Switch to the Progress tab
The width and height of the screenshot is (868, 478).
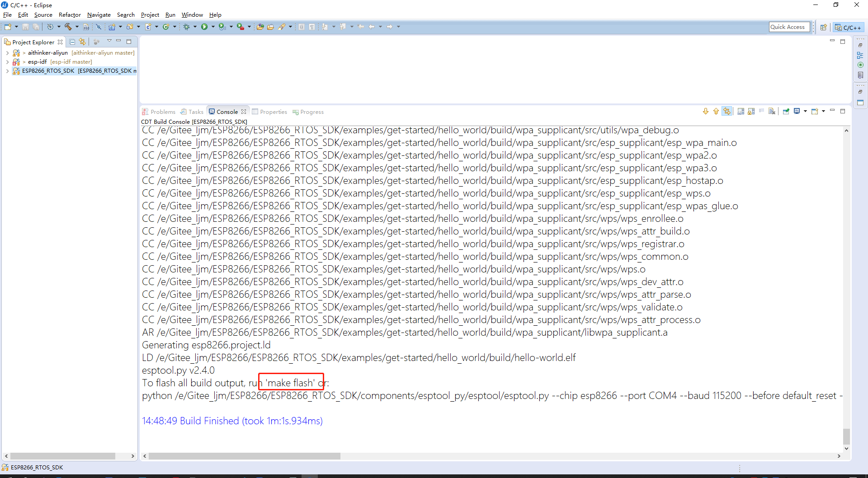(x=308, y=112)
